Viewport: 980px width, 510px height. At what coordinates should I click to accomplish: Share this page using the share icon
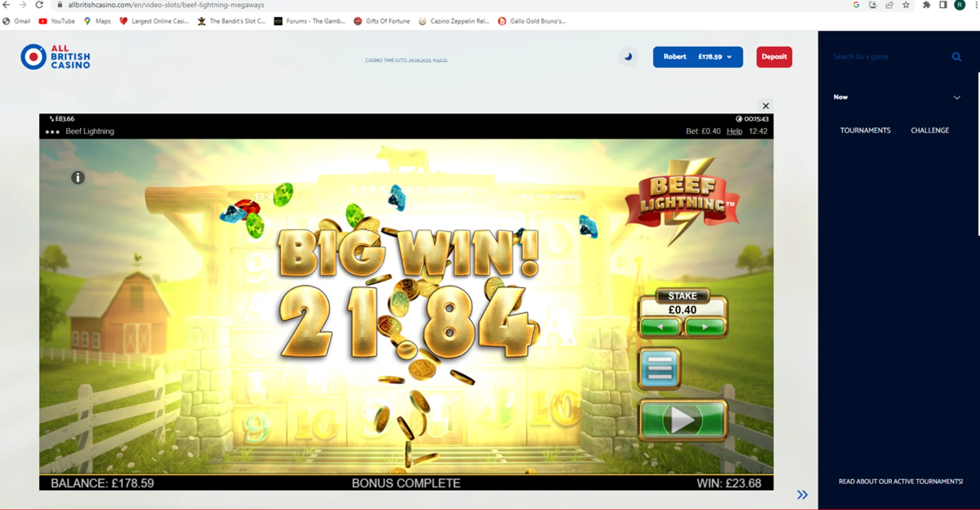click(889, 5)
